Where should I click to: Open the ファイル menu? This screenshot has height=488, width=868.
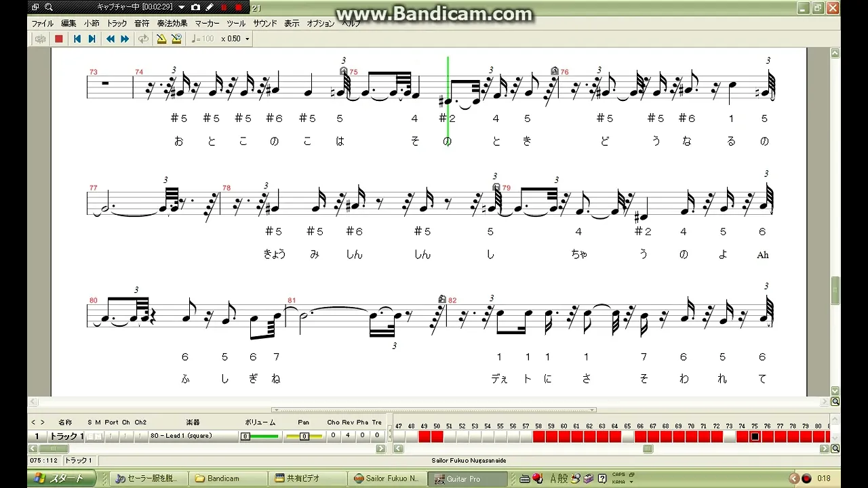43,23
